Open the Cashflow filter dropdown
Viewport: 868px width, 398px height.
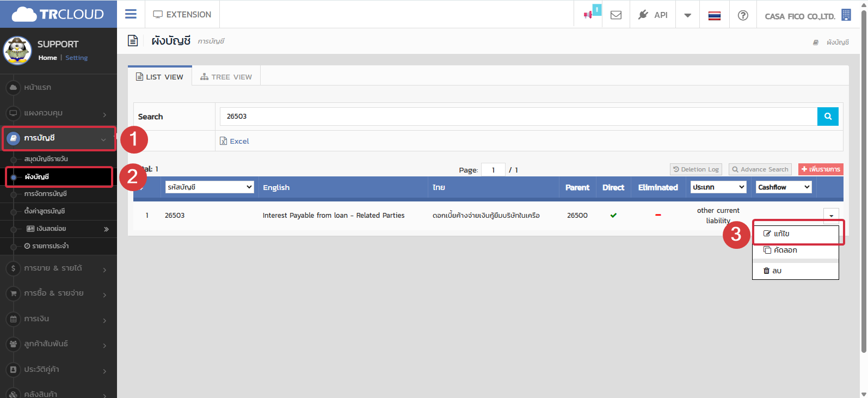point(784,187)
